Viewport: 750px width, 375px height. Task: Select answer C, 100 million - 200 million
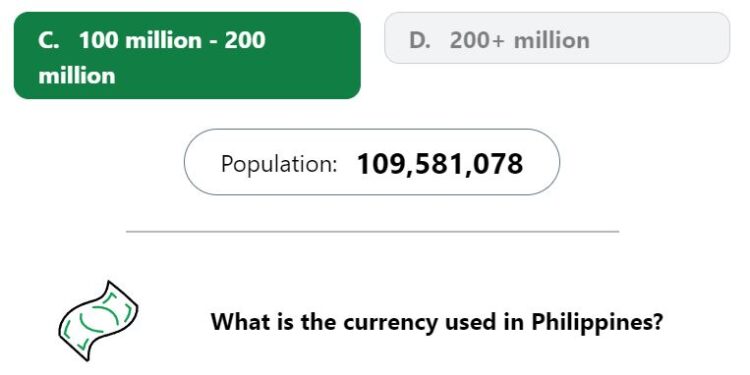pyautogui.click(x=187, y=55)
